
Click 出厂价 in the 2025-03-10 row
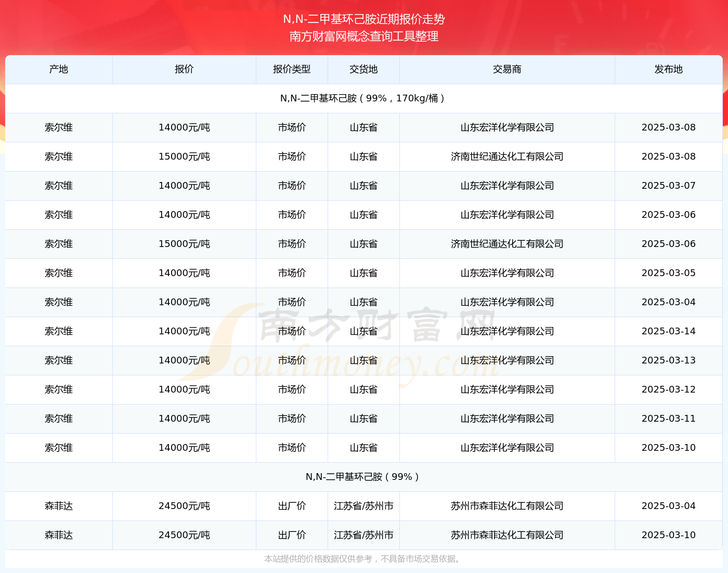point(292,535)
